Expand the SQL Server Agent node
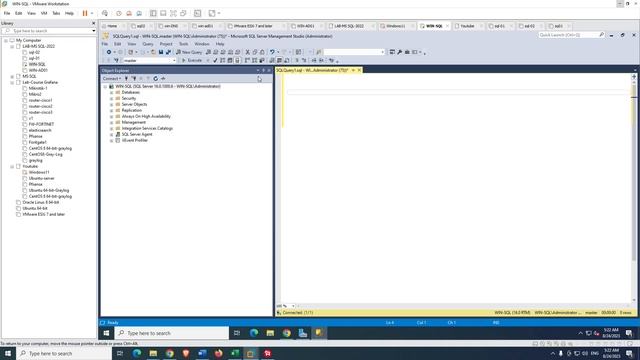Image resolution: width=640 pixels, height=360 pixels. [111, 134]
